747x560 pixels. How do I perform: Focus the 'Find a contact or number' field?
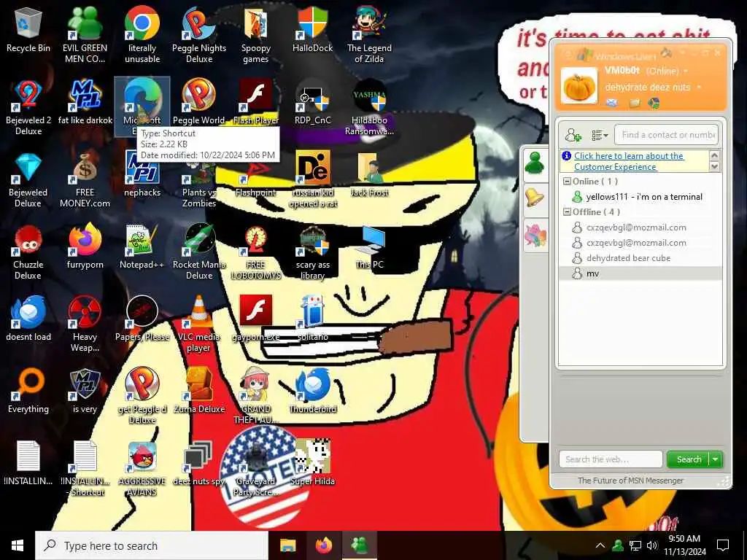[666, 135]
